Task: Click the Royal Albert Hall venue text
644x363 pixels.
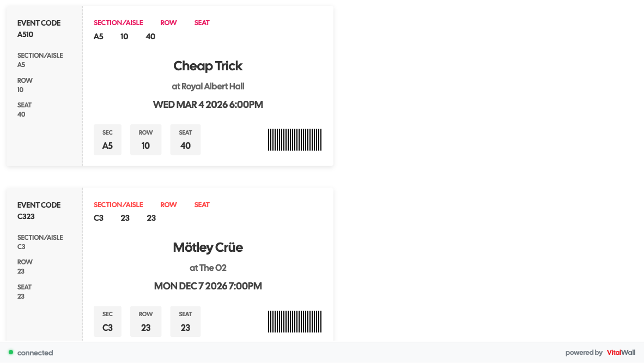Action: pos(208,86)
